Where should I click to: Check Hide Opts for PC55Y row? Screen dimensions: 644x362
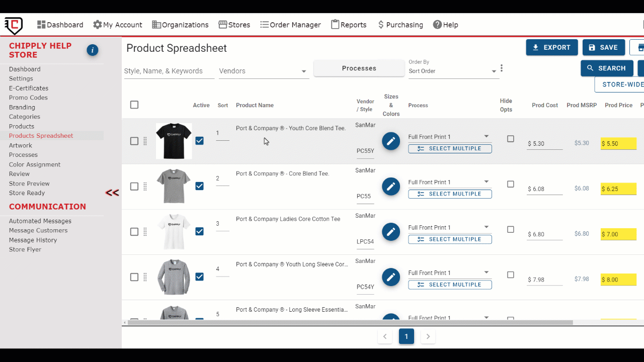click(511, 139)
